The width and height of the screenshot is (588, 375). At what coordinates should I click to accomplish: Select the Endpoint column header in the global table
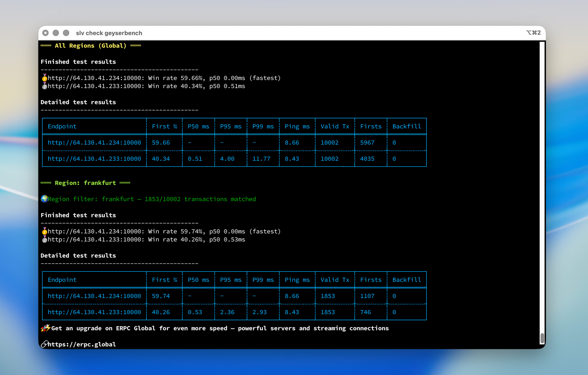coord(62,126)
